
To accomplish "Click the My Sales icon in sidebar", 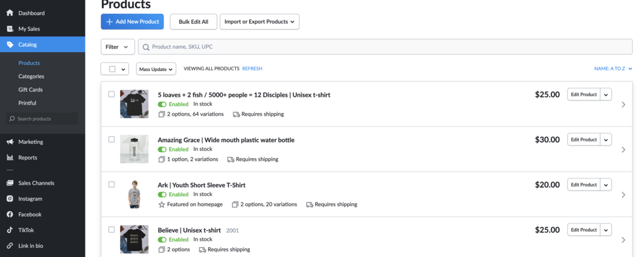I will tap(9, 29).
